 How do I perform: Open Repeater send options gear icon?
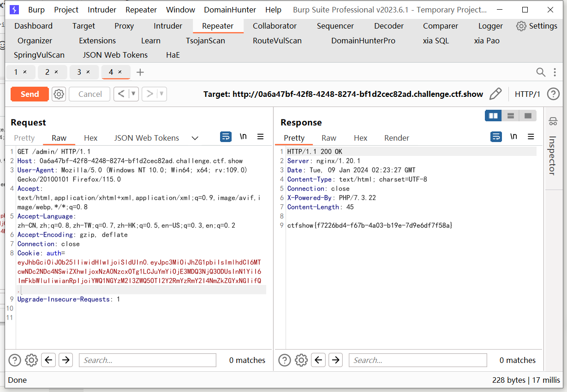59,94
